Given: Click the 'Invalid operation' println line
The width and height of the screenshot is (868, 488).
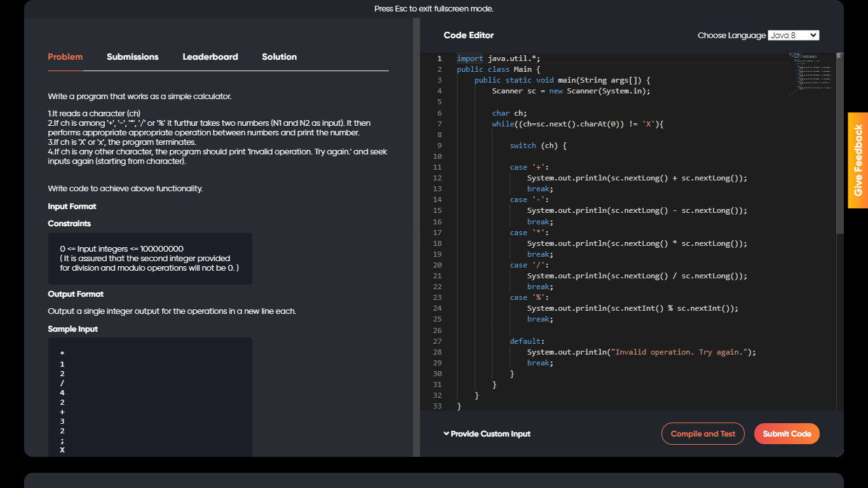Looking at the screenshot, I should [x=641, y=352].
